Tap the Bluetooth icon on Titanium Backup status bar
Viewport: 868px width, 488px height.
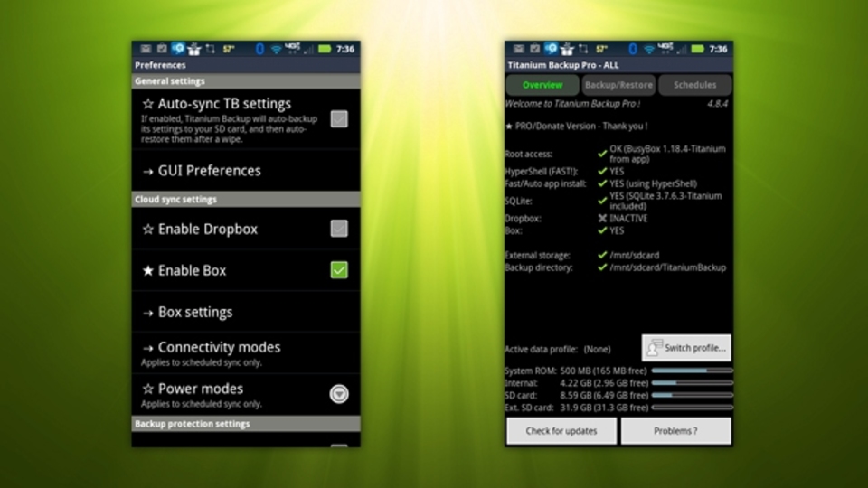click(x=633, y=49)
